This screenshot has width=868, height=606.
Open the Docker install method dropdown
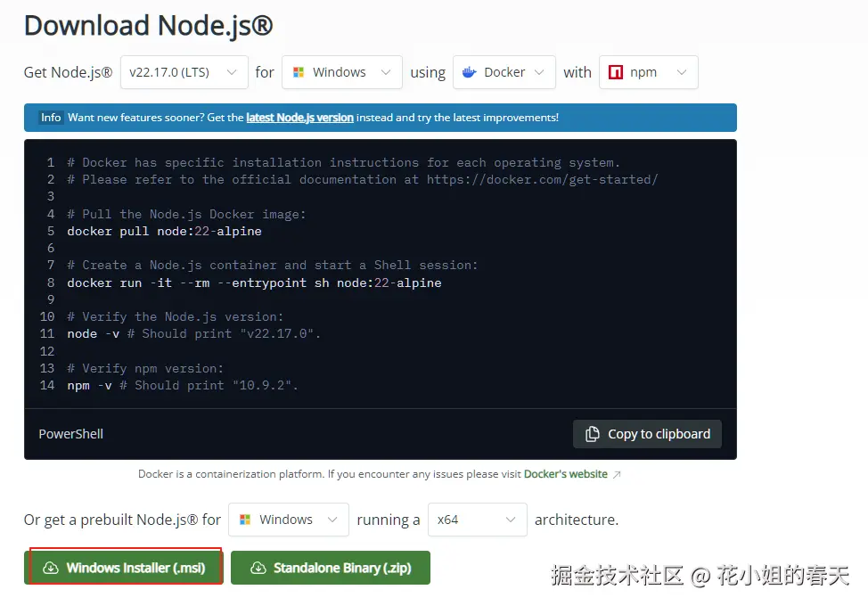(504, 72)
